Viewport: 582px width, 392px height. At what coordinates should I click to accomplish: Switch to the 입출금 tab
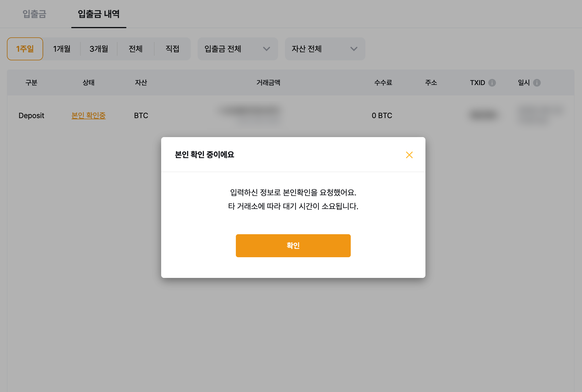[34, 14]
